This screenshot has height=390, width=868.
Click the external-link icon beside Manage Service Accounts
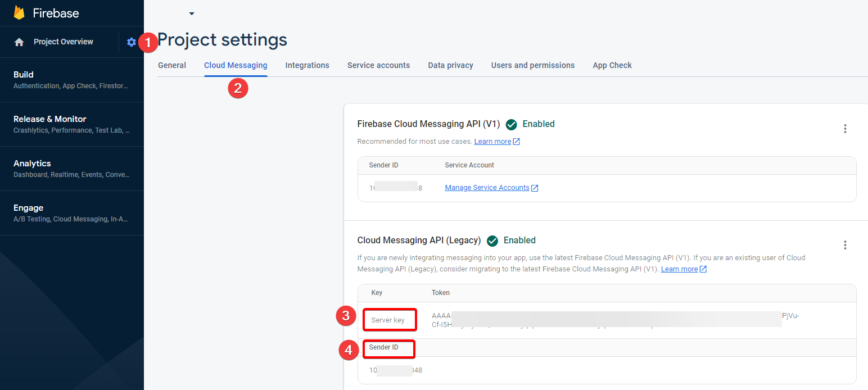click(535, 188)
